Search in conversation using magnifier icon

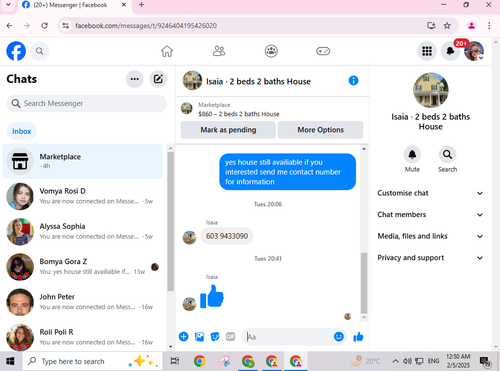pyautogui.click(x=447, y=155)
